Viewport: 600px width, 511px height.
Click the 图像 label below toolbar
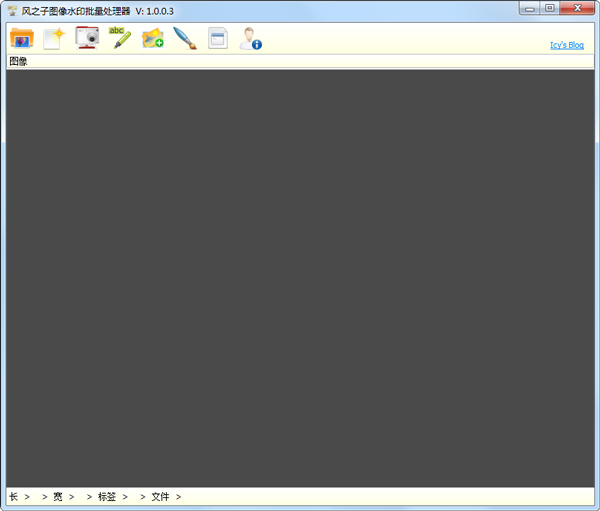[x=18, y=62]
